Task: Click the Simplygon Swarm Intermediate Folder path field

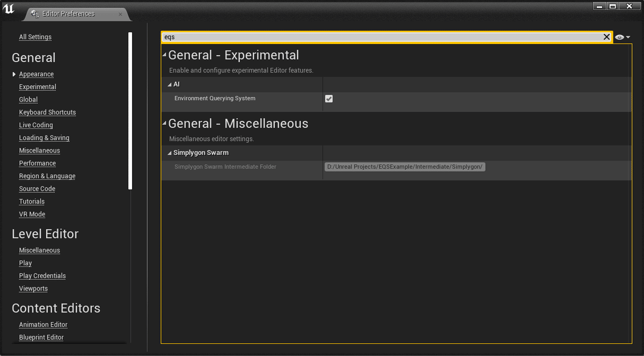Action: tap(405, 167)
